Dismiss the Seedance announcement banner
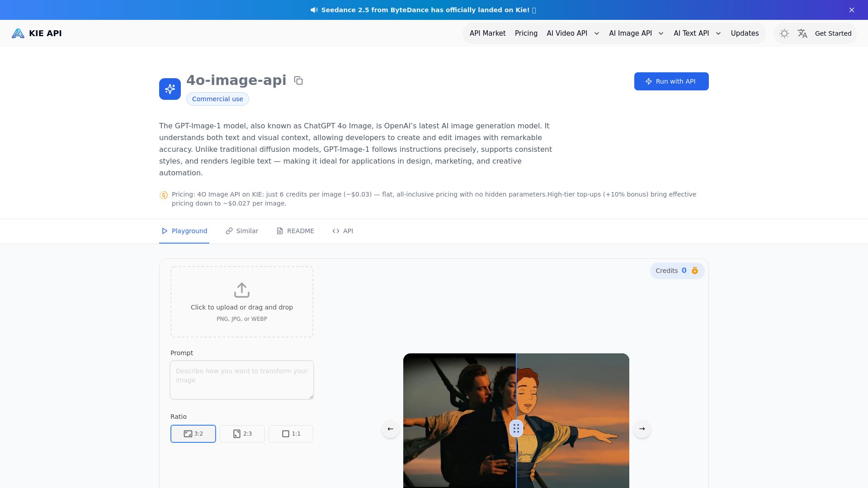868x488 pixels. (x=852, y=10)
